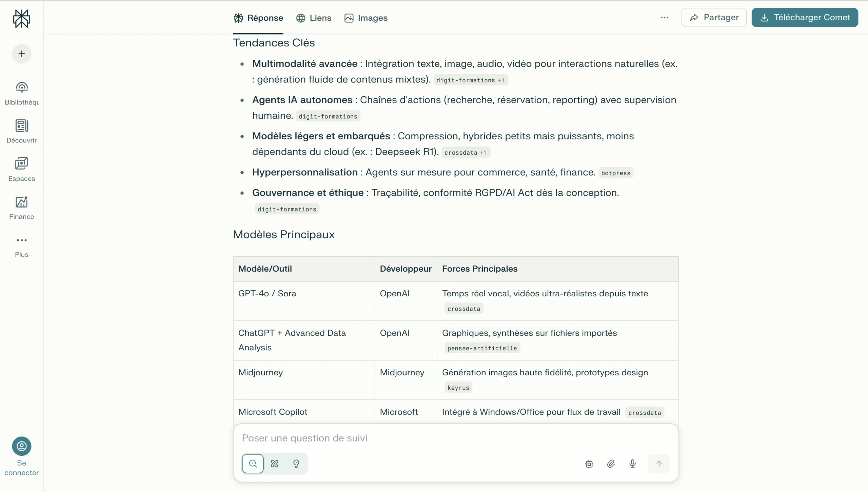This screenshot has height=492, width=868.
Task: Click the Partager share button
Action: [x=713, y=17]
